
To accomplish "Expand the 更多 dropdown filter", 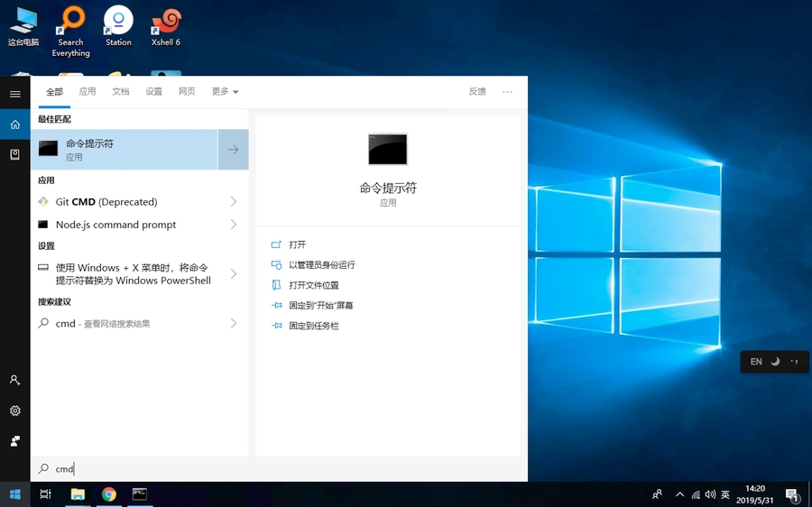I will click(225, 92).
